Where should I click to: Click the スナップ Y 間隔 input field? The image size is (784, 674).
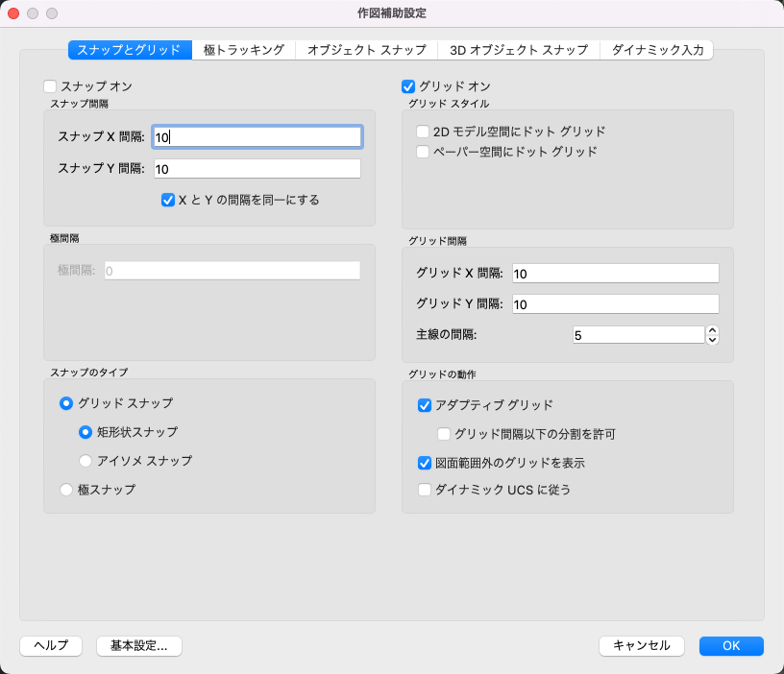click(257, 169)
